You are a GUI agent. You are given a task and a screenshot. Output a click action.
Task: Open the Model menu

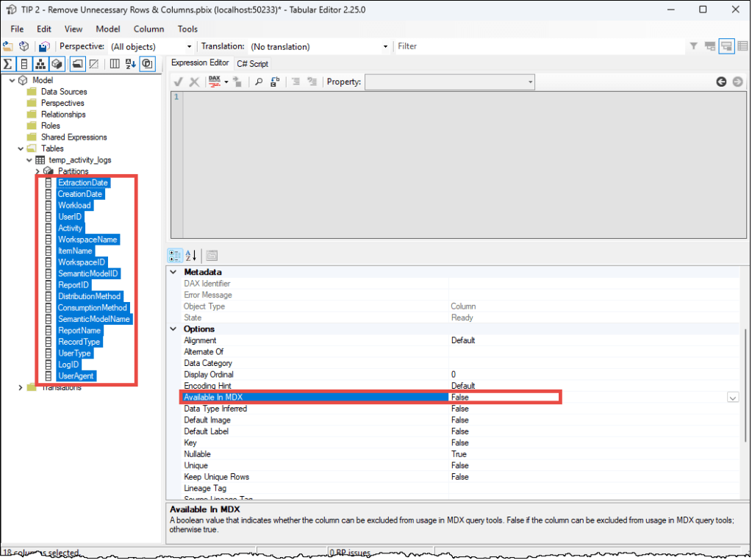tap(107, 29)
